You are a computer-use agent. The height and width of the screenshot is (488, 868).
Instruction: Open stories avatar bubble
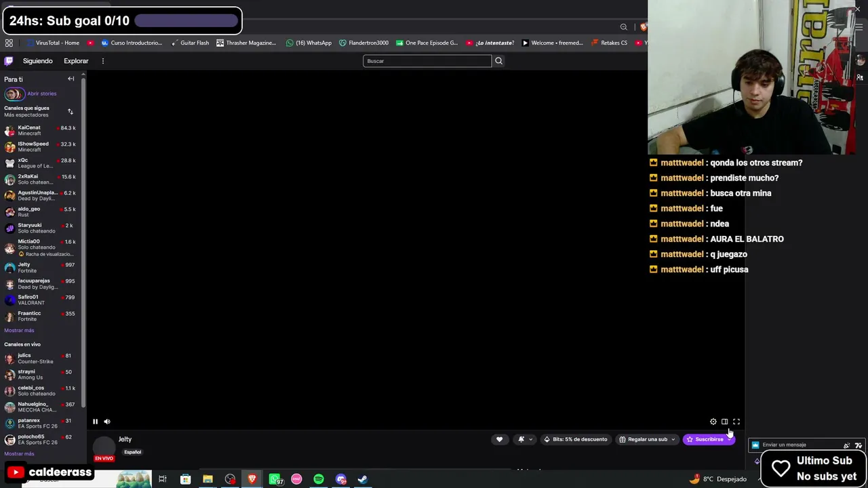14,94
